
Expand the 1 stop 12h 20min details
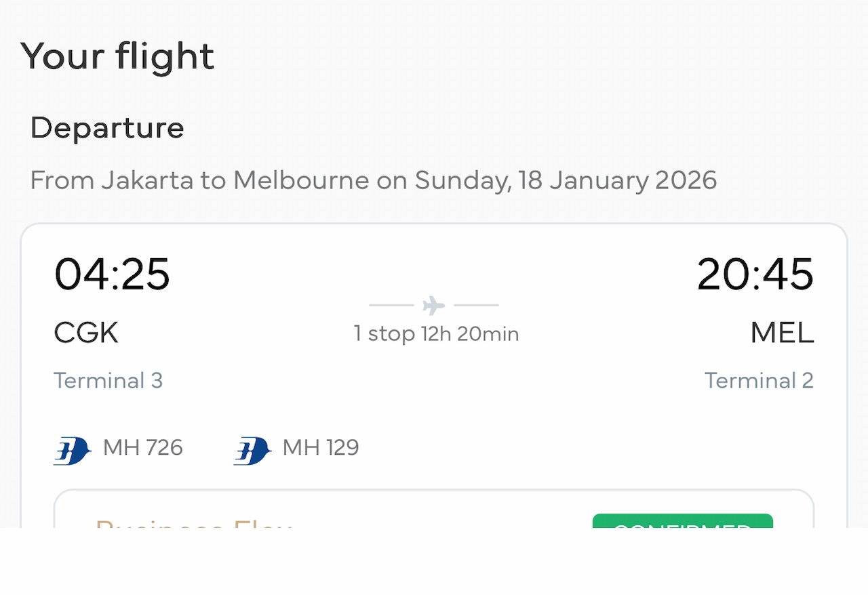tap(436, 334)
